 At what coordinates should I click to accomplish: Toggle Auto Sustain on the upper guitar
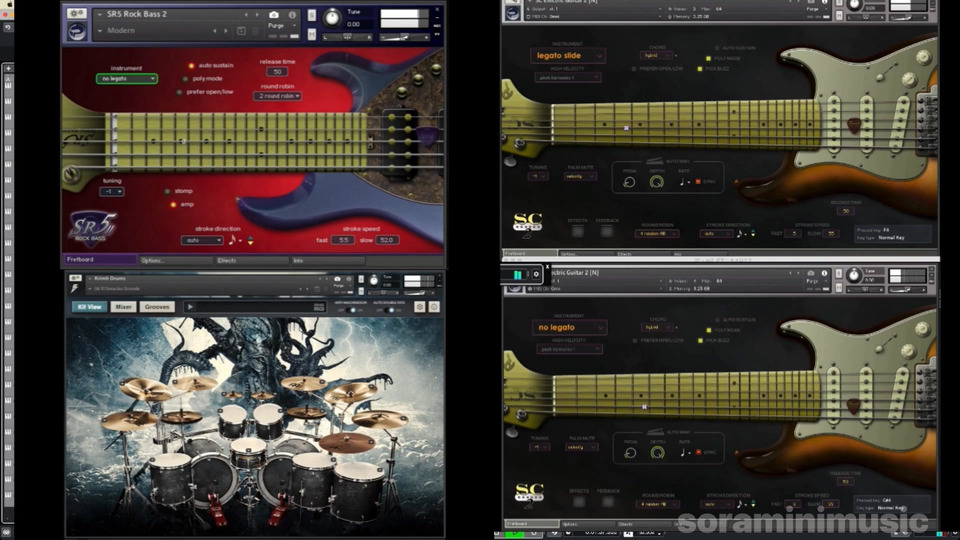tap(717, 48)
